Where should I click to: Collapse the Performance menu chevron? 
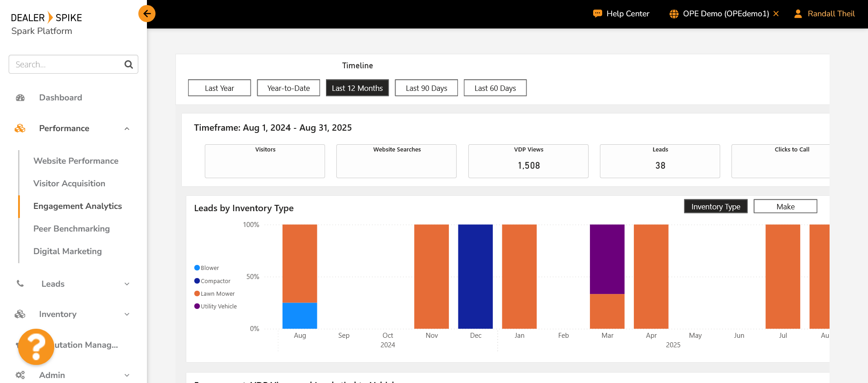coord(127,128)
